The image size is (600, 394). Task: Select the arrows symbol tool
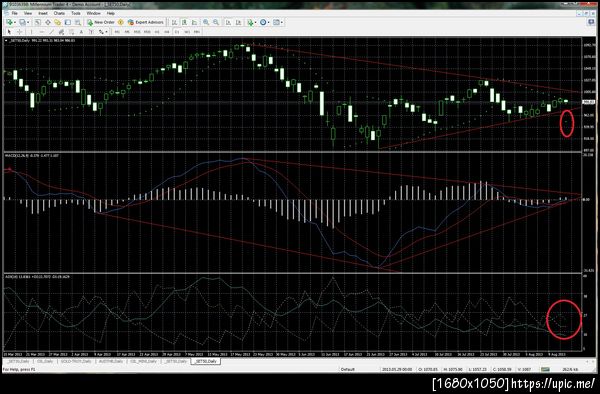pos(101,32)
